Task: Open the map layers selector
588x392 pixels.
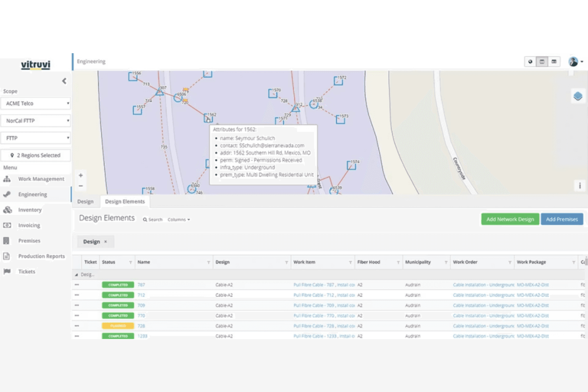Action: (x=578, y=96)
